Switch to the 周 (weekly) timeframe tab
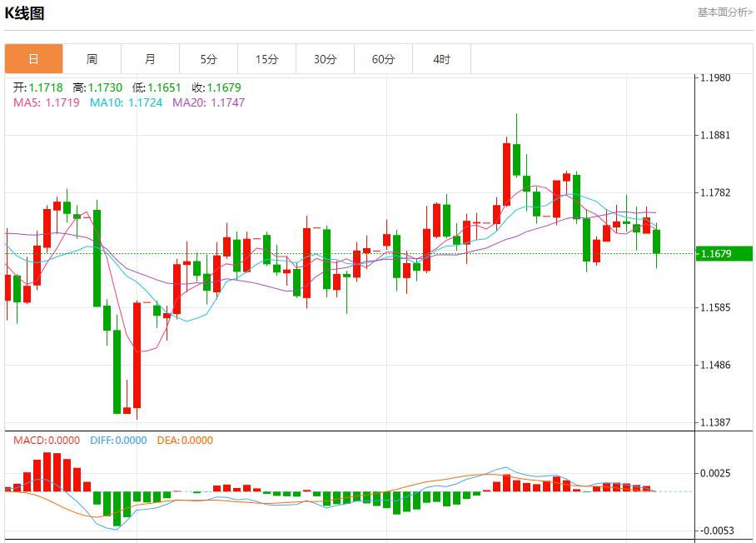 click(x=92, y=58)
